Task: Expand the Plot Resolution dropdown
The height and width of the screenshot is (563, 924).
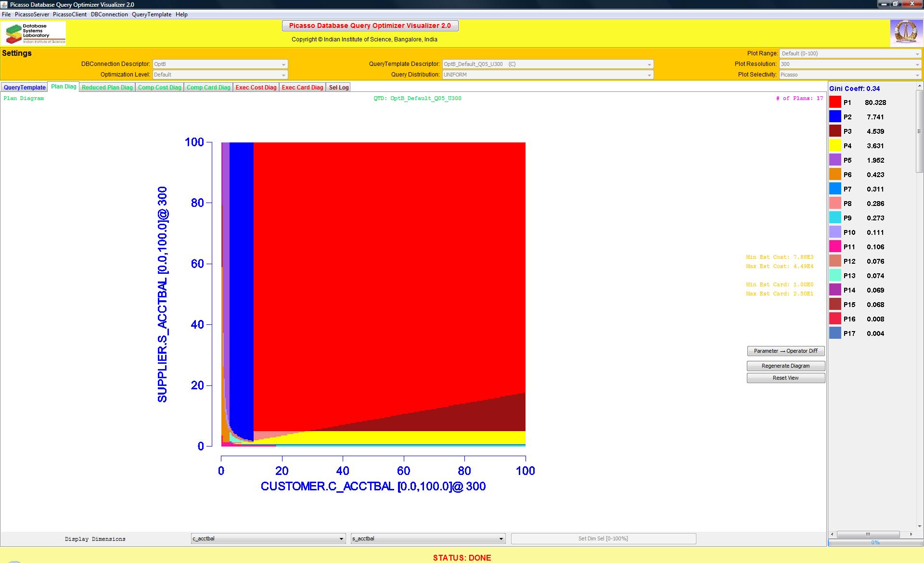Action: pos(850,64)
